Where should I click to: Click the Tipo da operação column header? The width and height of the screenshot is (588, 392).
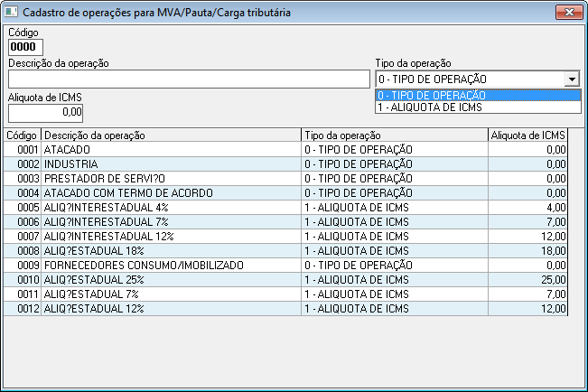coord(394,135)
